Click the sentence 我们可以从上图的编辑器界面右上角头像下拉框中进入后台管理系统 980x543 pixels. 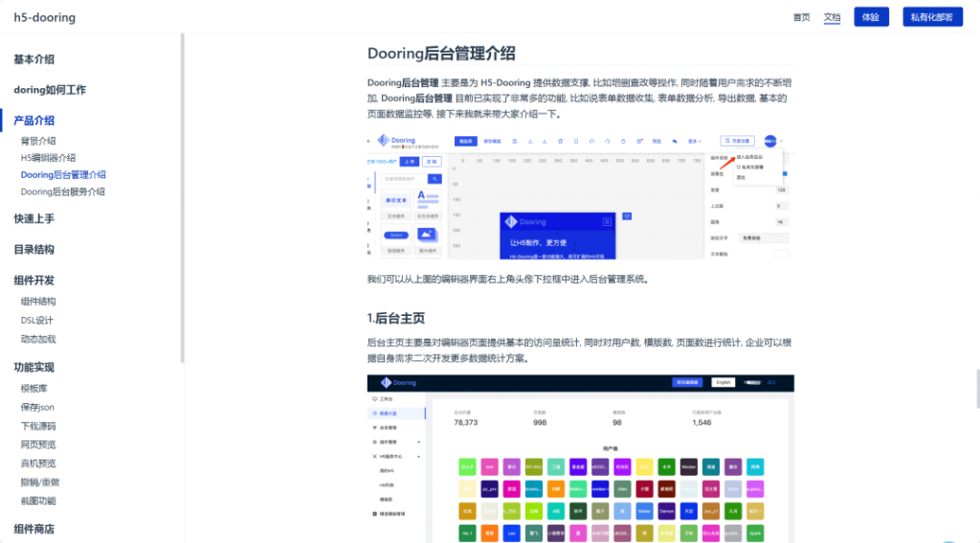(507, 279)
